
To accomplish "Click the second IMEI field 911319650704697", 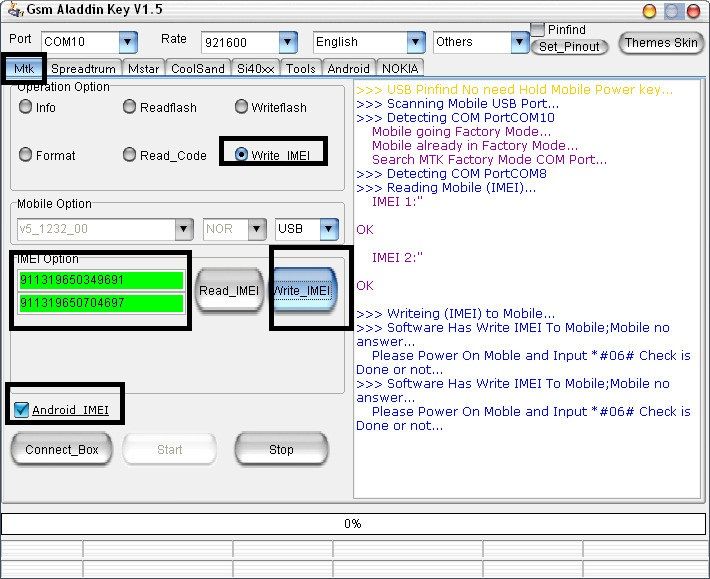I will click(101, 302).
